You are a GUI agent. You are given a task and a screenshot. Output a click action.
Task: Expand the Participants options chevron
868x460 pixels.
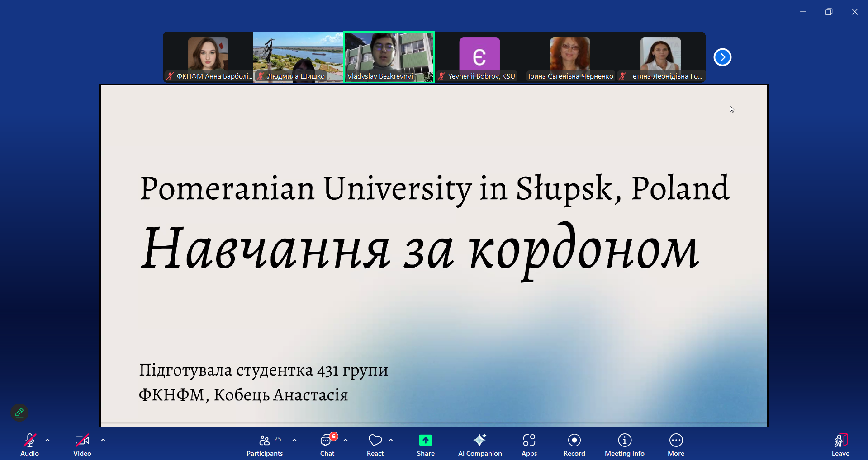(x=294, y=439)
